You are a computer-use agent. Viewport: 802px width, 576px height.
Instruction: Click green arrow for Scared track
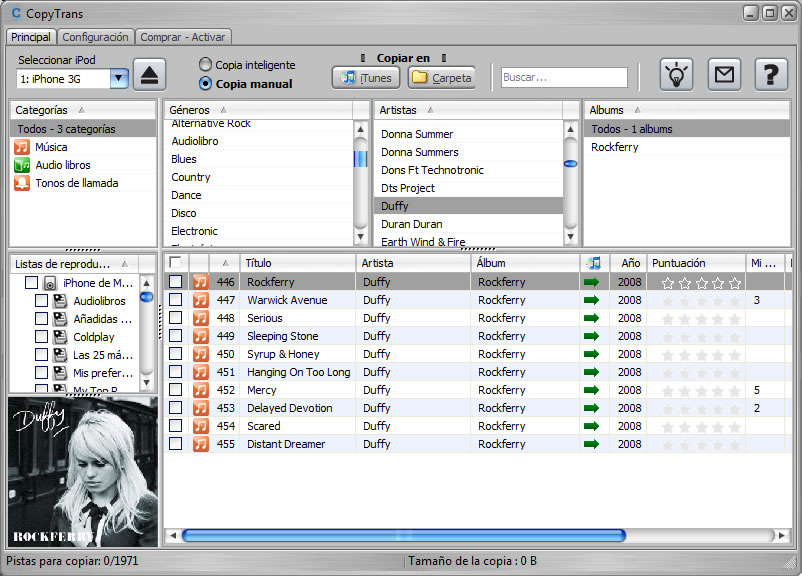pos(591,426)
